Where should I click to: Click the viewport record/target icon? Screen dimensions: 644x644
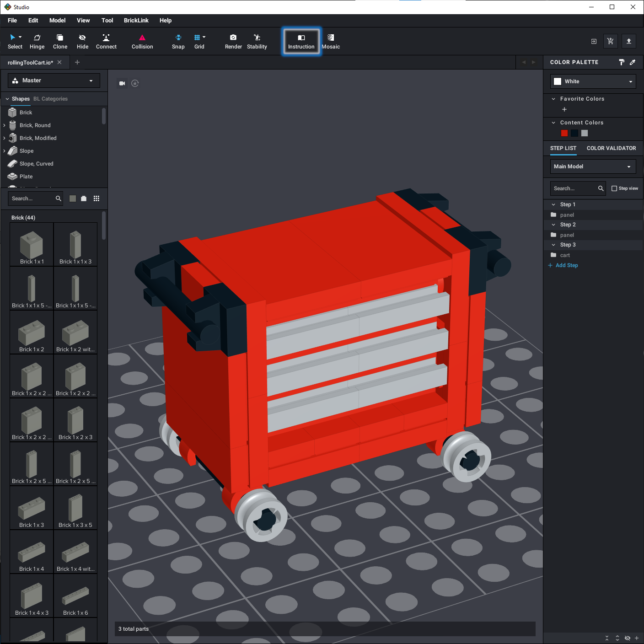(135, 83)
